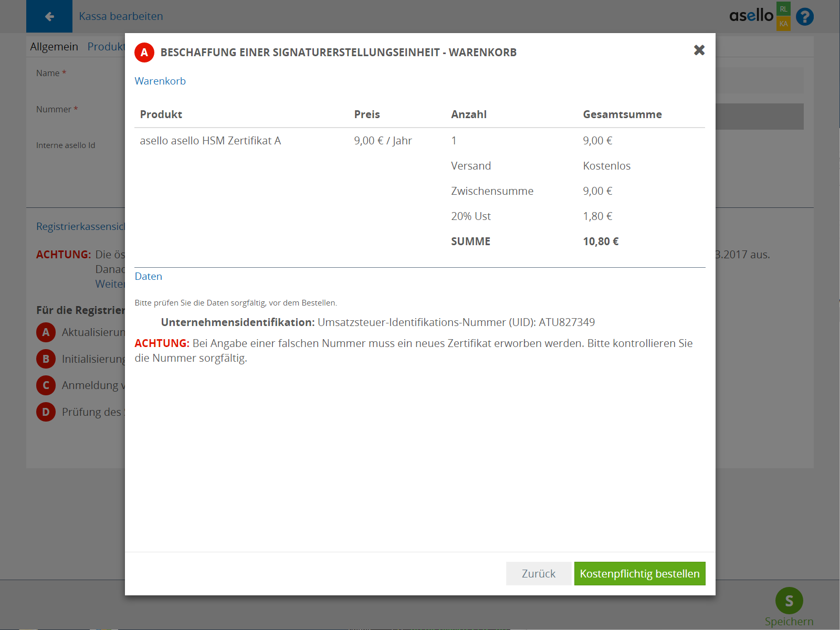Switch to the Allgemein tab
Image resolution: width=840 pixels, height=630 pixels.
coord(54,47)
